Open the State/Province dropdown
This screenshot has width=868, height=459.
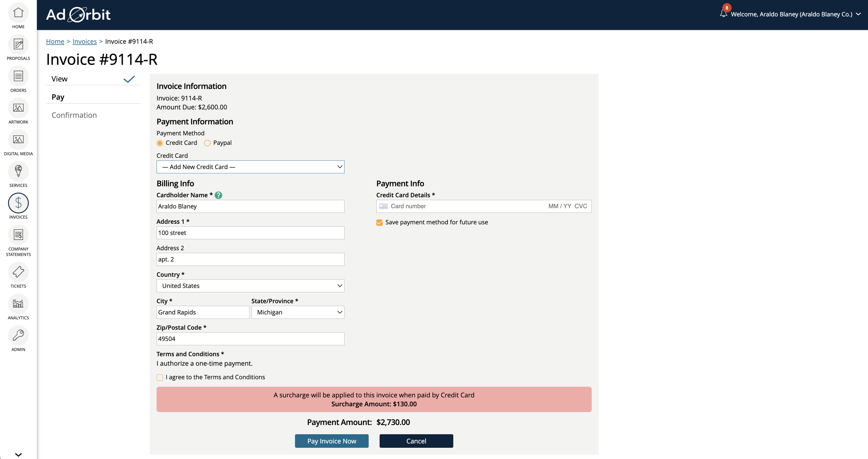298,312
